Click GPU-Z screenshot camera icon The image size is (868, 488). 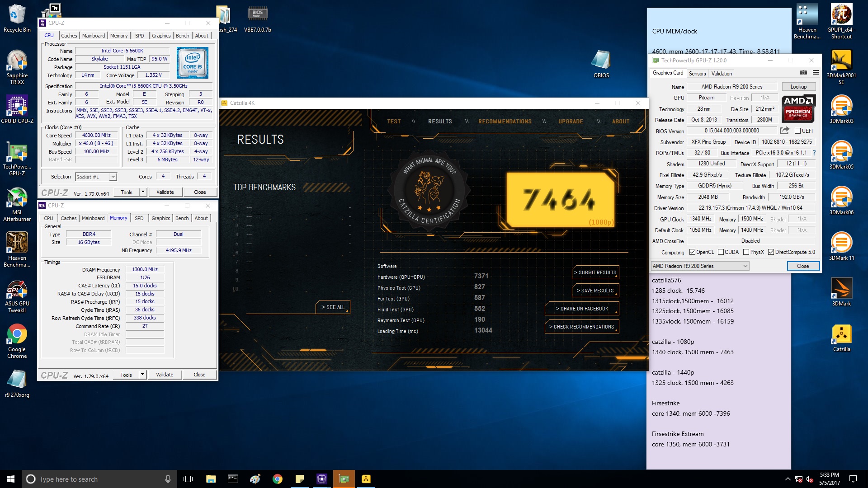point(803,73)
